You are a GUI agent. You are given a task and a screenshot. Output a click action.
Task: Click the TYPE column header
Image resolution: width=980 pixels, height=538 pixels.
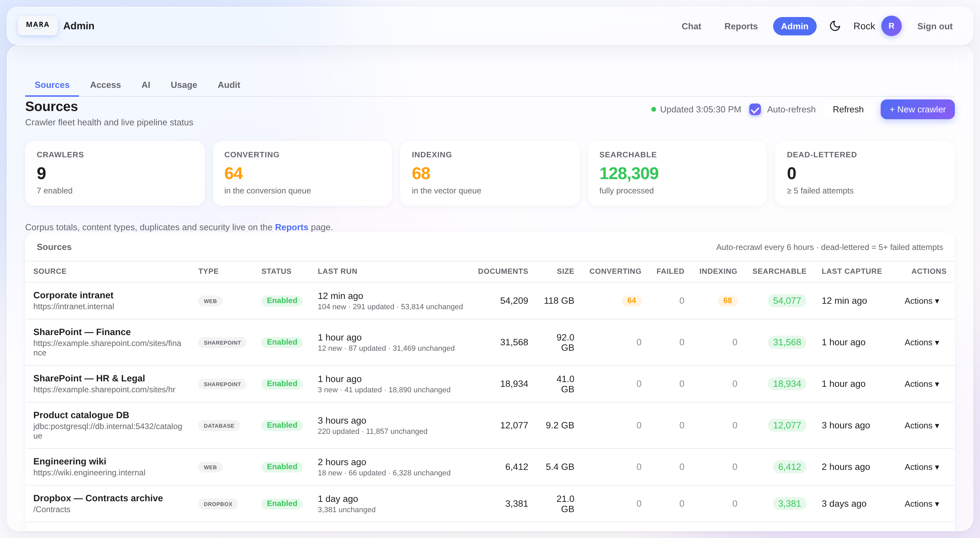coord(208,271)
